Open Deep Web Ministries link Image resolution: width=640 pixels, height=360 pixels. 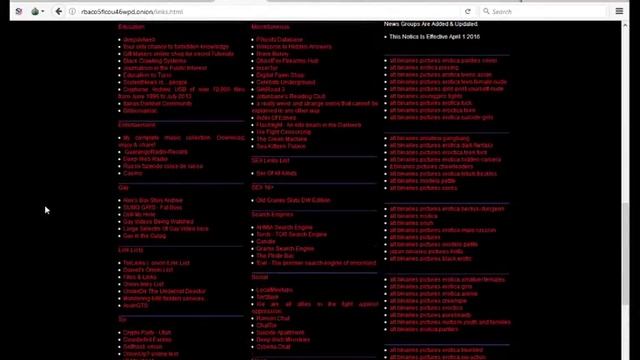coord(283,340)
